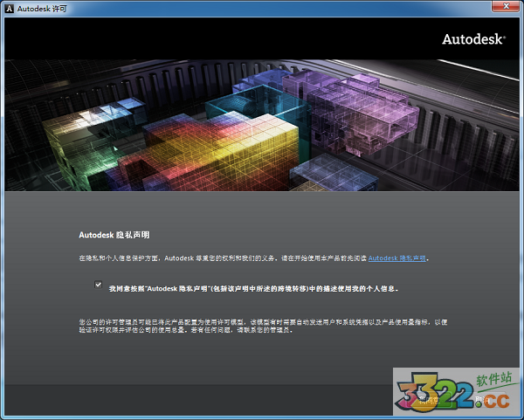Click the 我同意 button
This screenshot has height=420, width=524.
429,400
